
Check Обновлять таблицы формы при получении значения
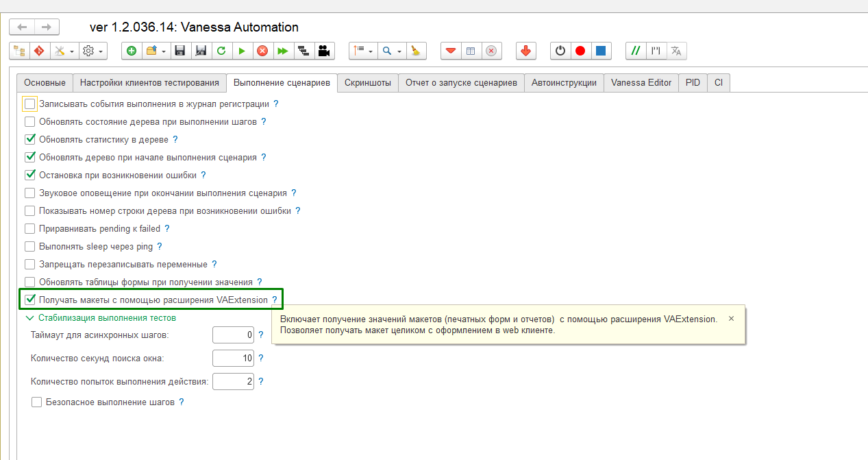point(29,282)
